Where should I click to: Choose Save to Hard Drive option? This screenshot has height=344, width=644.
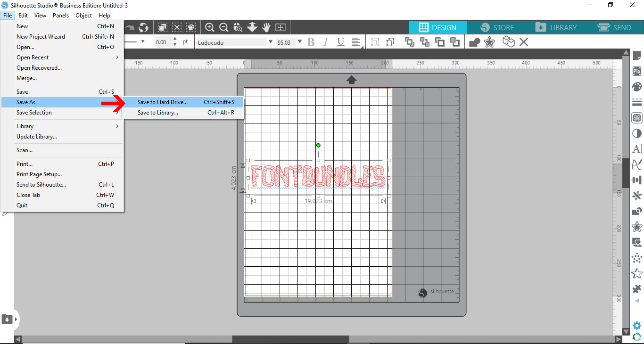pyautogui.click(x=182, y=102)
